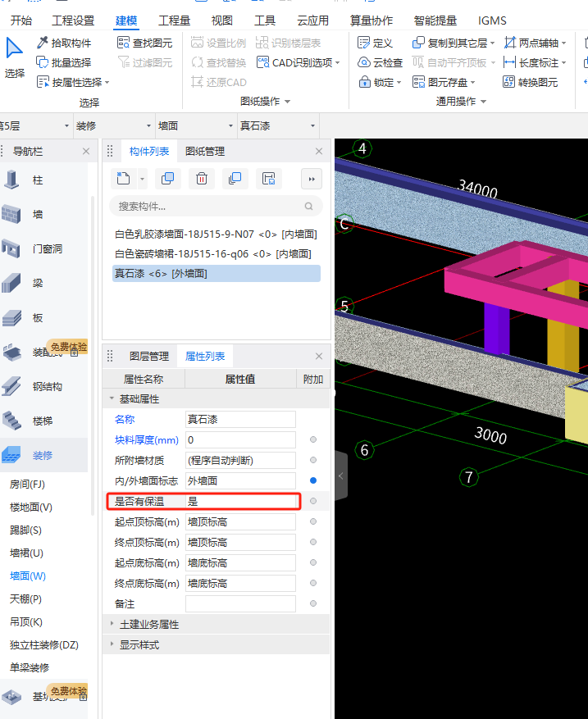Toggle 附加 radio for 终点底标高
Viewport: 588px width, 719px height.
[x=313, y=583]
